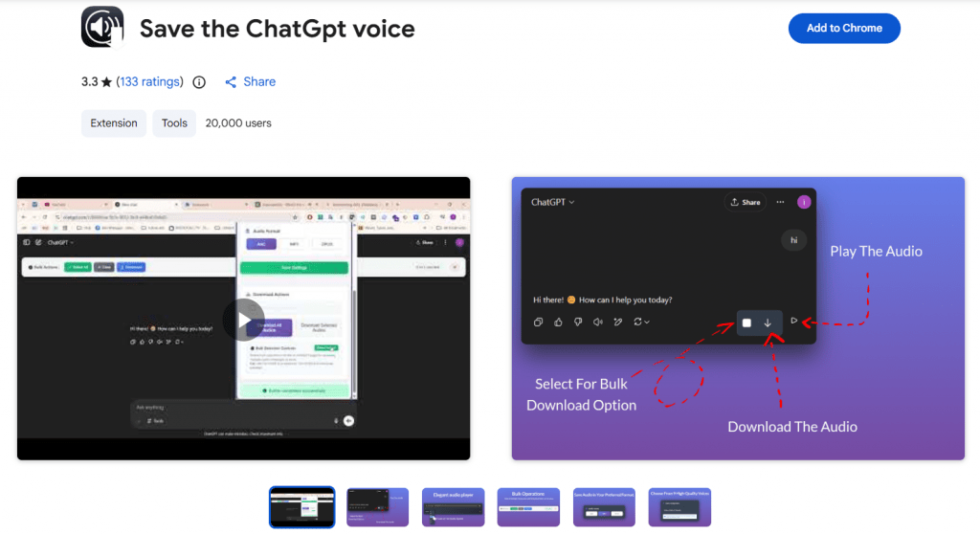Click the send button in video's chat box

pos(348,421)
